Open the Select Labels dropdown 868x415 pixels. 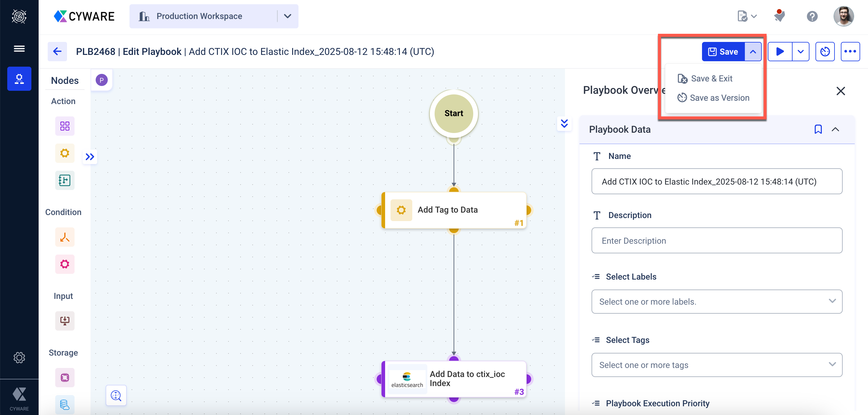716,302
